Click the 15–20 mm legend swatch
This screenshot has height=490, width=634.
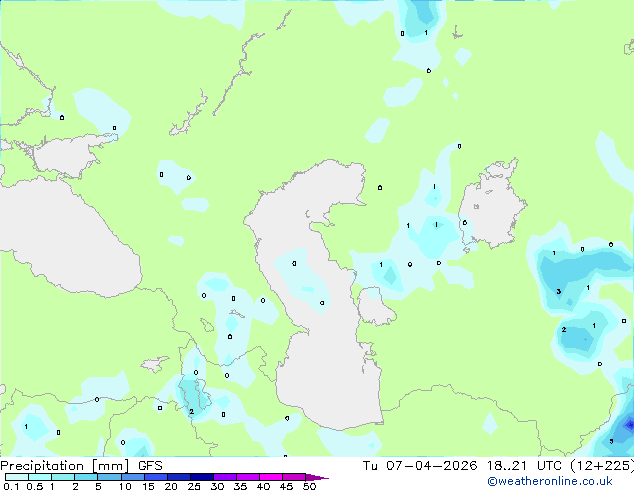tap(156, 477)
